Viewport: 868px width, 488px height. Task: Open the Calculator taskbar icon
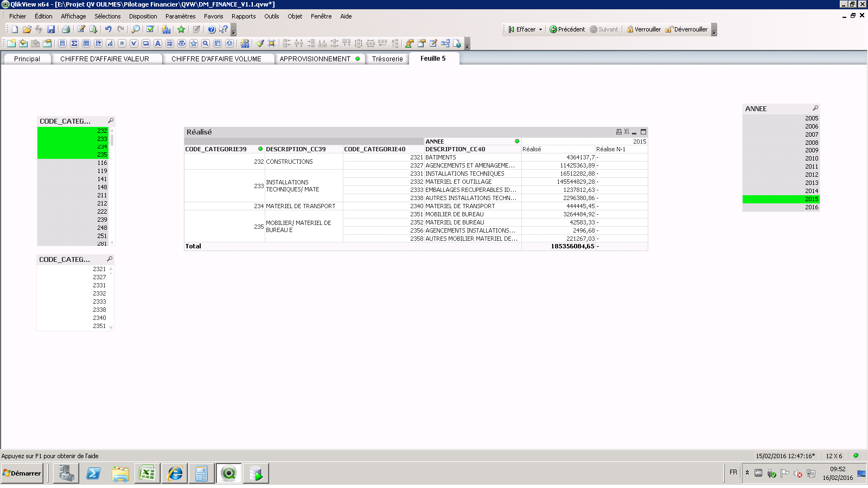pos(201,473)
